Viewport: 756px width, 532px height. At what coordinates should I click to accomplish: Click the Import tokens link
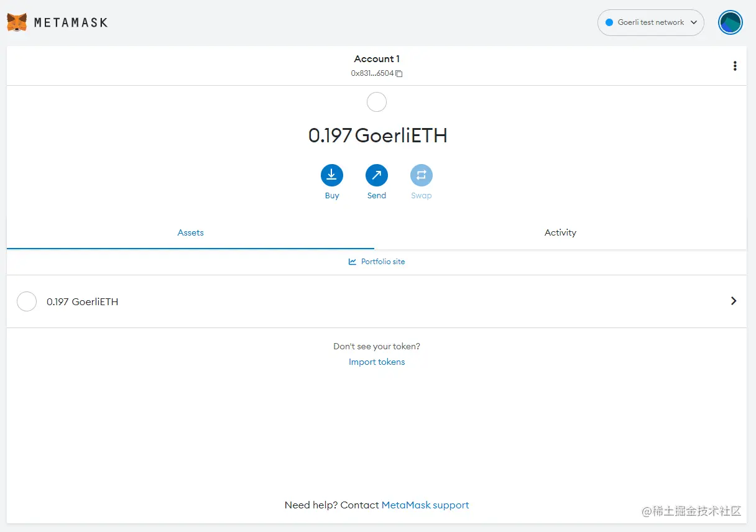tap(377, 362)
